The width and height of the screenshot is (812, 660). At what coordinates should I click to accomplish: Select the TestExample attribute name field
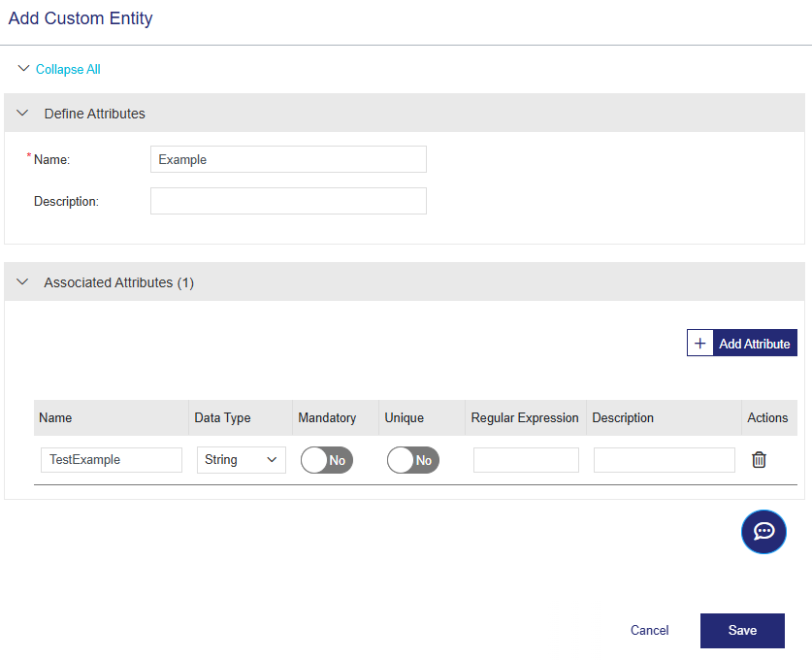click(112, 460)
